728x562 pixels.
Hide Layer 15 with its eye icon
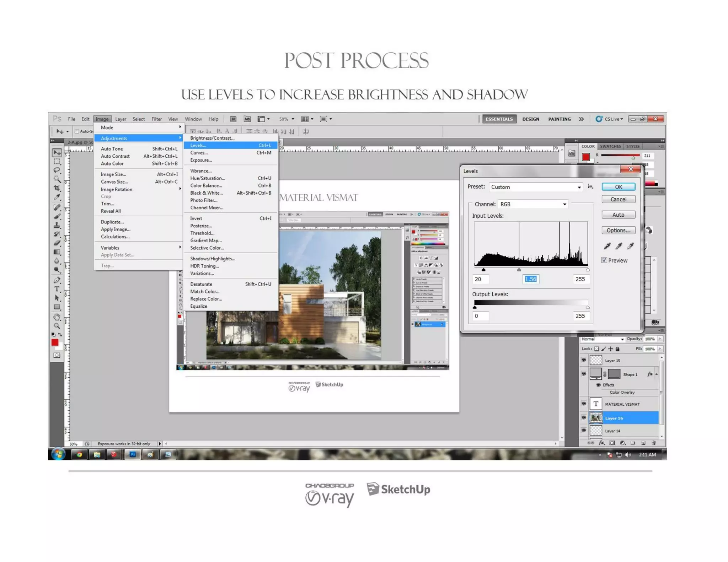point(584,360)
